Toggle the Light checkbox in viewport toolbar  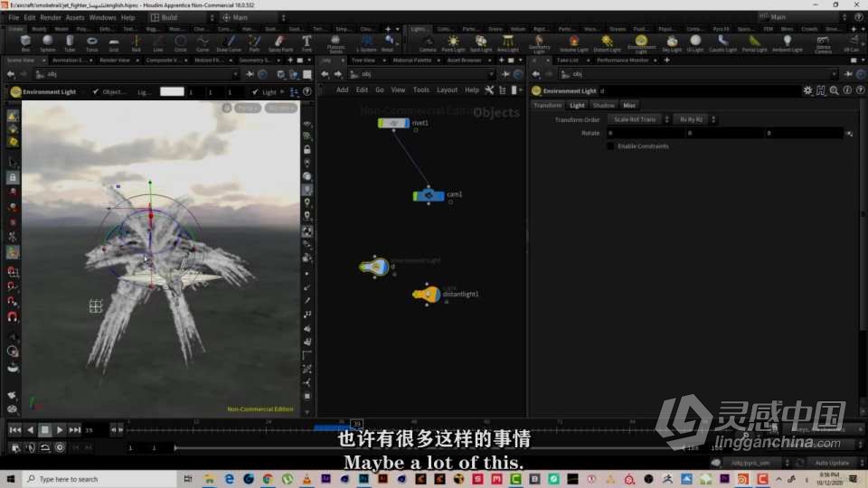coord(255,92)
